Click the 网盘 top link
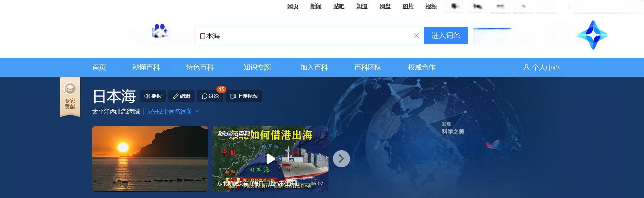Viewport: 644px width, 198px height. pos(385,6)
